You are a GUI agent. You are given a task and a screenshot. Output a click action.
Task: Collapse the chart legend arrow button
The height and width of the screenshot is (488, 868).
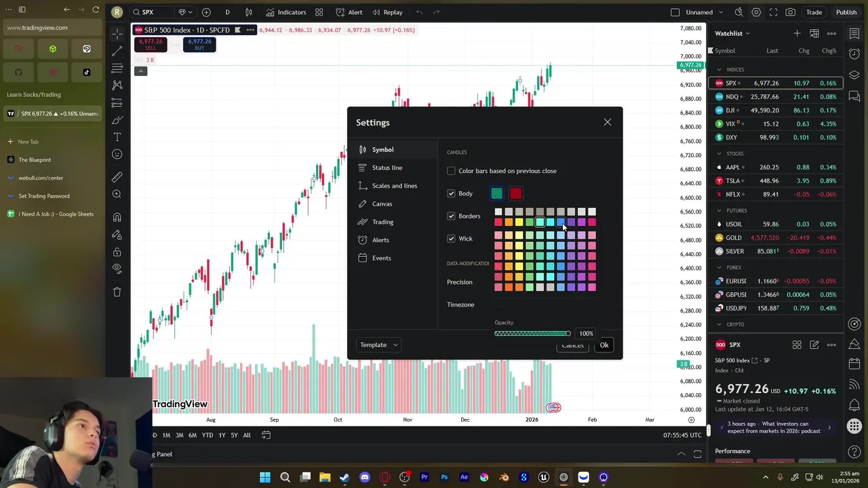pos(140,71)
